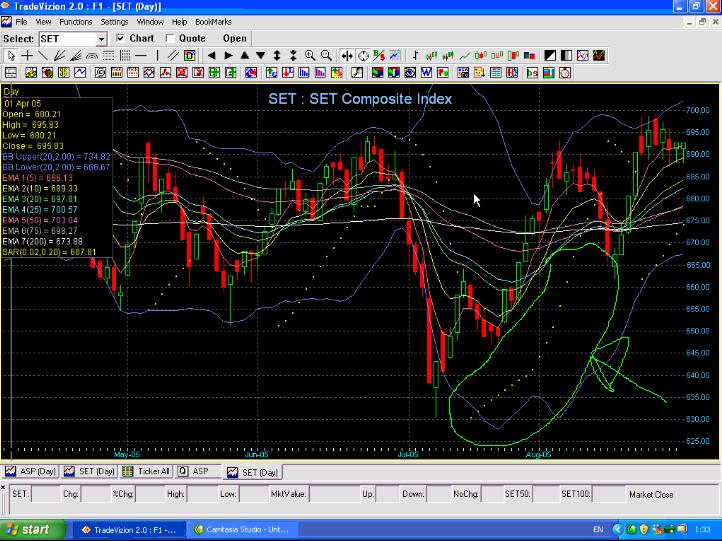Viewport: 722px width, 541px height.
Task: Click the 'EMA 7(200) = 673.88' label
Action: (x=42, y=241)
